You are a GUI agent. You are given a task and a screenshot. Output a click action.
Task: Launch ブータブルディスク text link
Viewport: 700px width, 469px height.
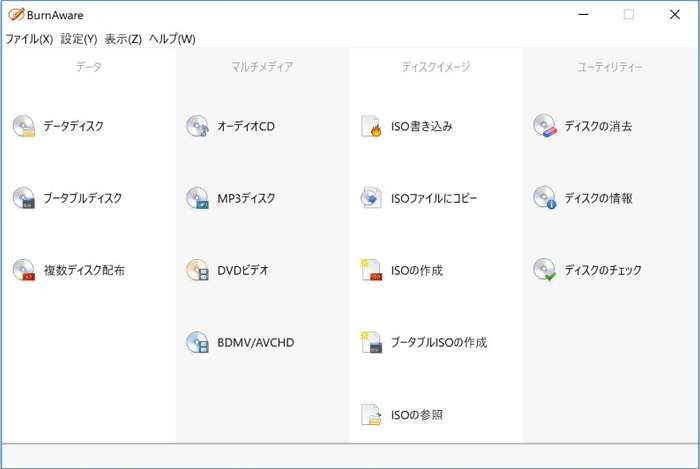tap(83, 198)
